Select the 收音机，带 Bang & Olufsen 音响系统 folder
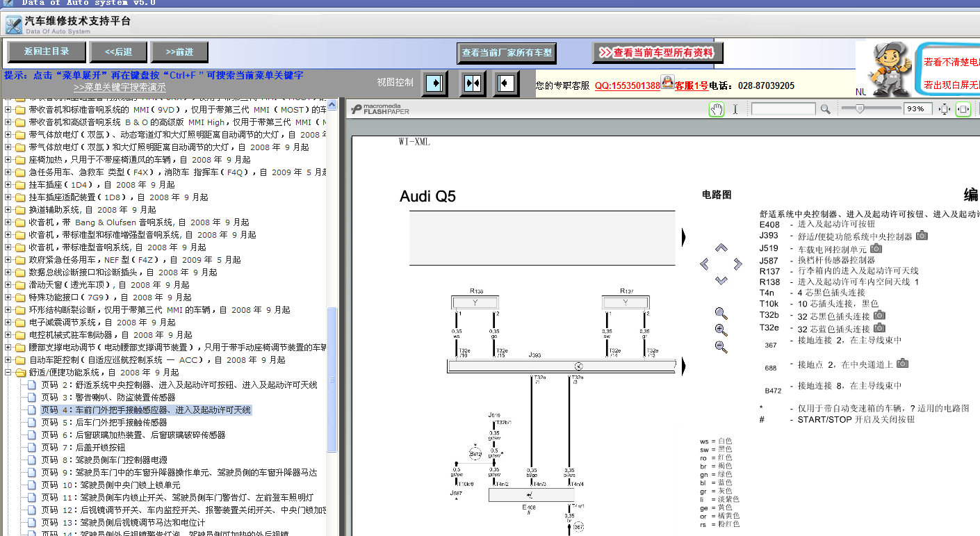 pyautogui.click(x=139, y=222)
